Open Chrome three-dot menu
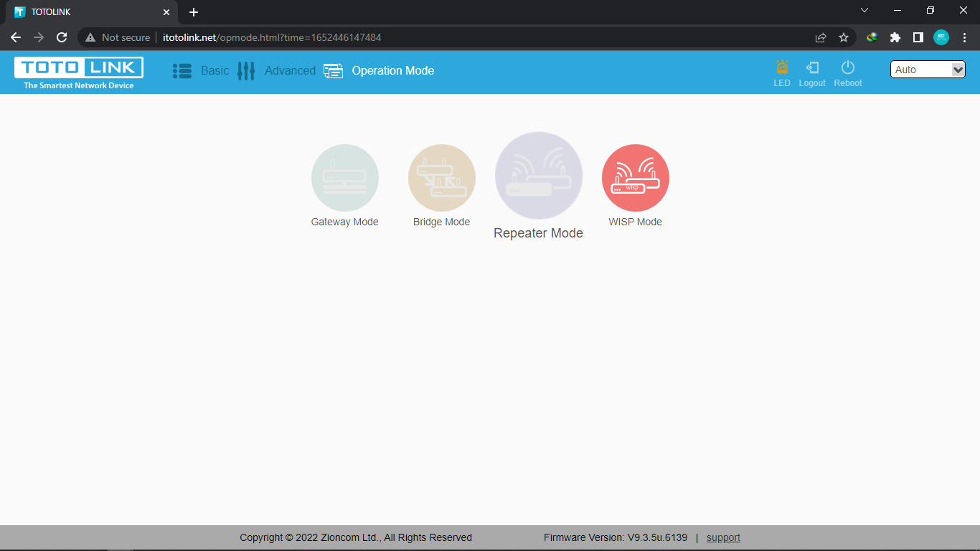 click(964, 37)
